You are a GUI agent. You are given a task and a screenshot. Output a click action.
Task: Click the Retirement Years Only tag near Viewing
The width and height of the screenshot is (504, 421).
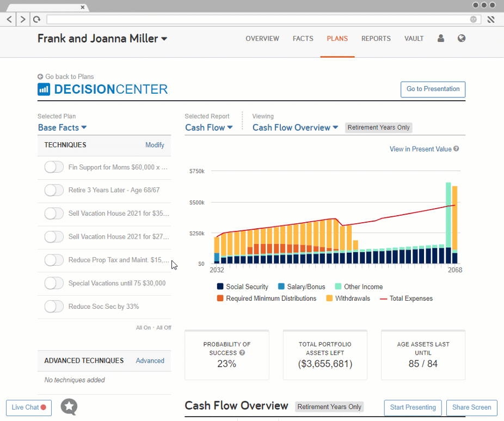(378, 127)
